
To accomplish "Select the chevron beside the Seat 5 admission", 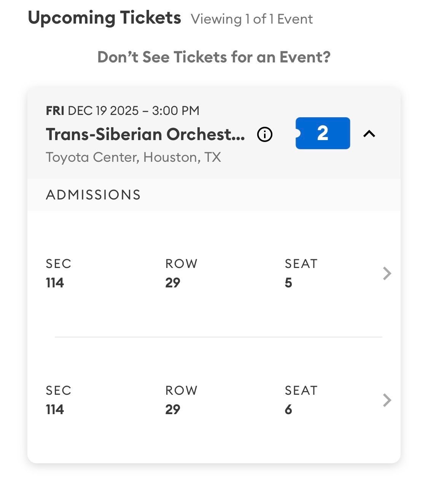I will [387, 273].
